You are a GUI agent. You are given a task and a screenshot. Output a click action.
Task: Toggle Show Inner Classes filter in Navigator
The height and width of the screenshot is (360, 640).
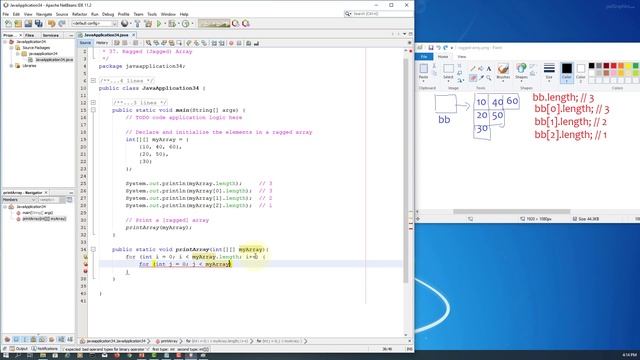(43, 339)
